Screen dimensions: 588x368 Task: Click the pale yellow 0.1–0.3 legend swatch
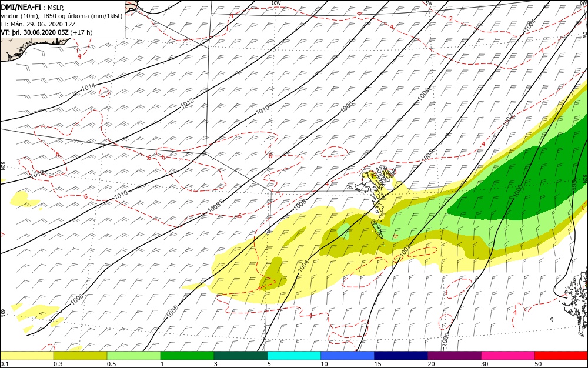27,356
